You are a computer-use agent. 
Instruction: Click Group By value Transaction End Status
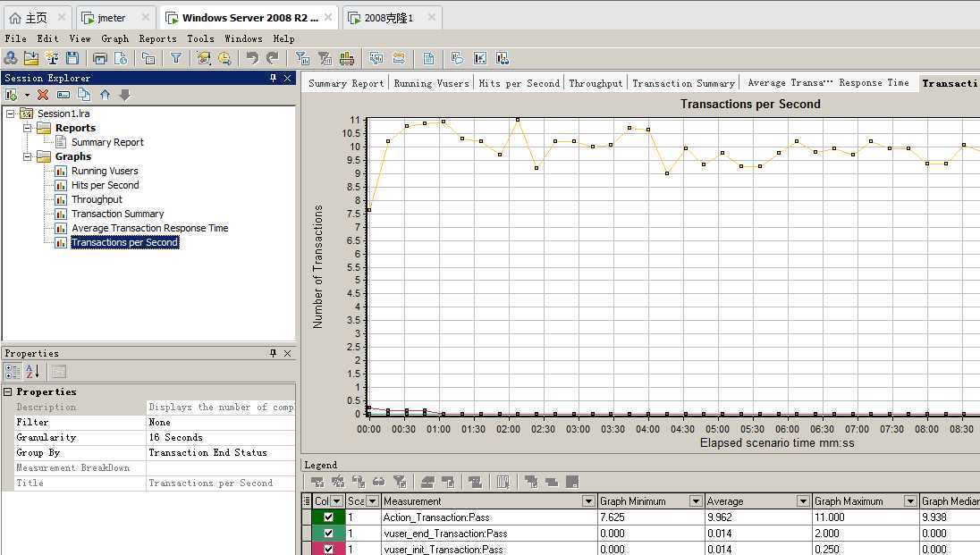point(220,452)
